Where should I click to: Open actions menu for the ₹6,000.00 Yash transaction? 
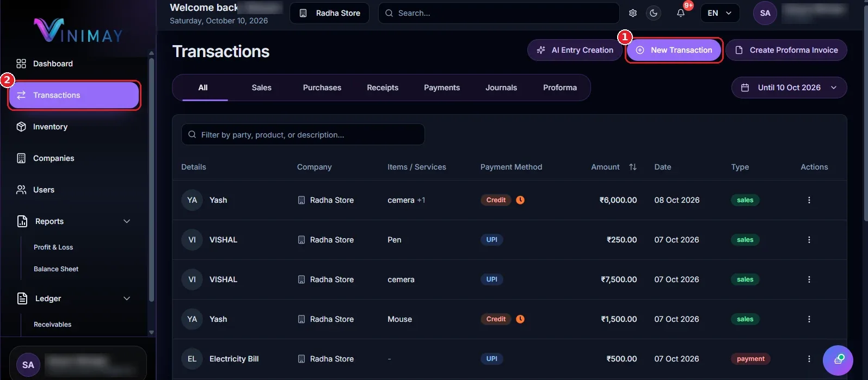(x=809, y=200)
